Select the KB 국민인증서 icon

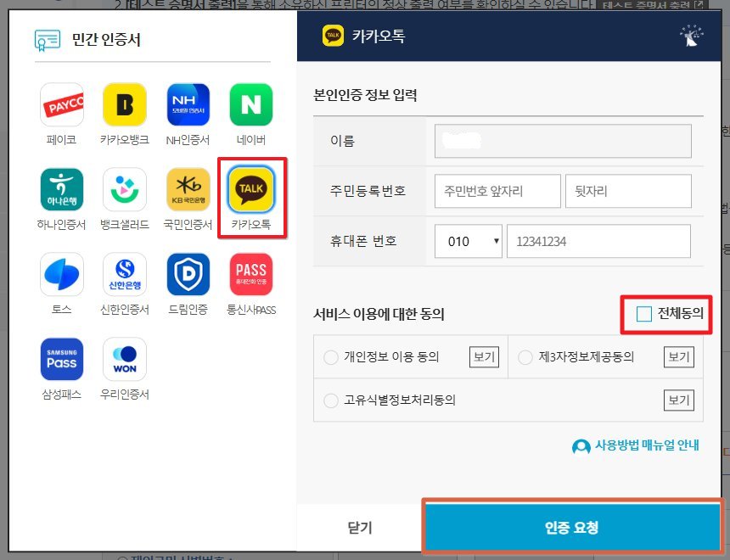(188, 189)
